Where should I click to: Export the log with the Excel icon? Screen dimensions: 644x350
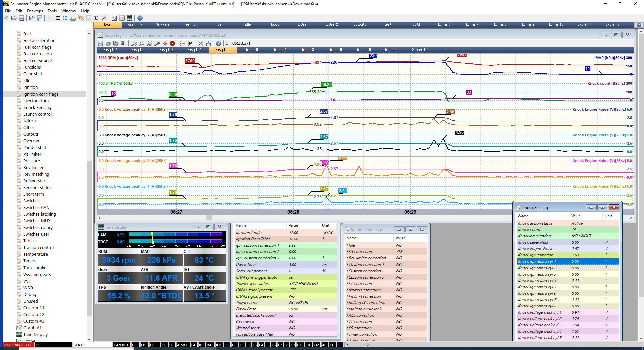point(123,43)
